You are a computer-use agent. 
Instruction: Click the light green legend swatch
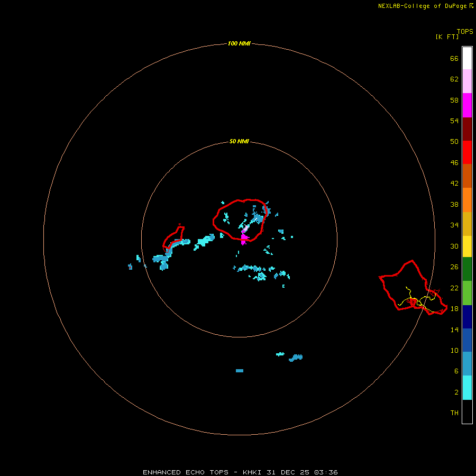tap(467, 292)
